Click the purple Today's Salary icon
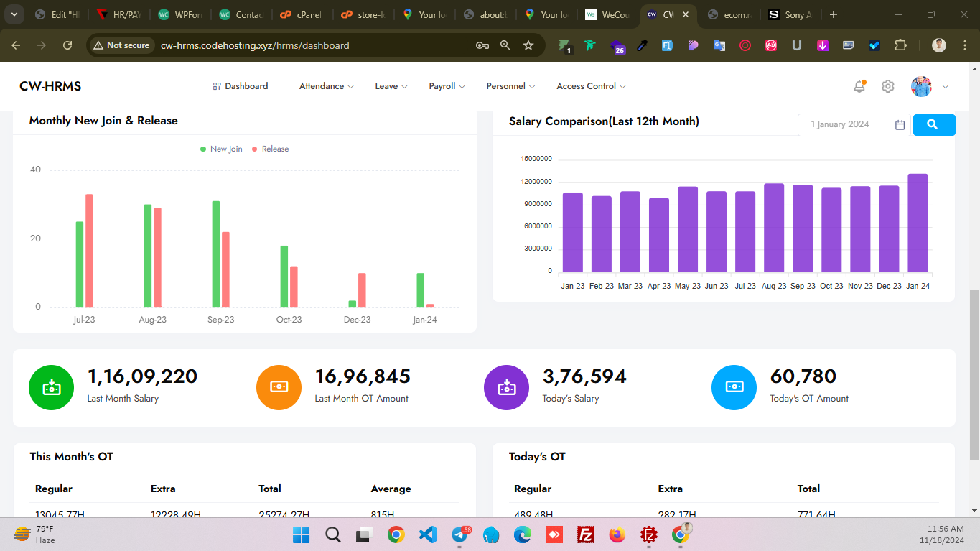 506,387
